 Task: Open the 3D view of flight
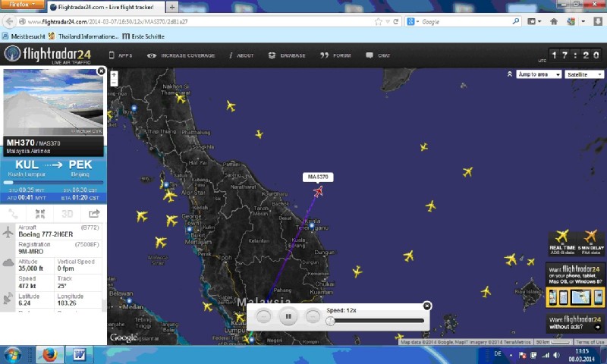tap(67, 214)
